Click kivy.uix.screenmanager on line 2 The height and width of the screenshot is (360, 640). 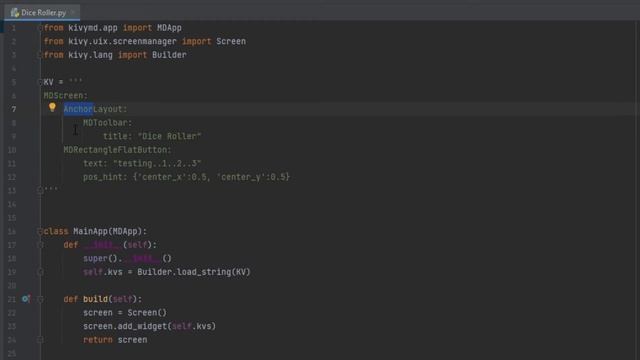click(122, 41)
